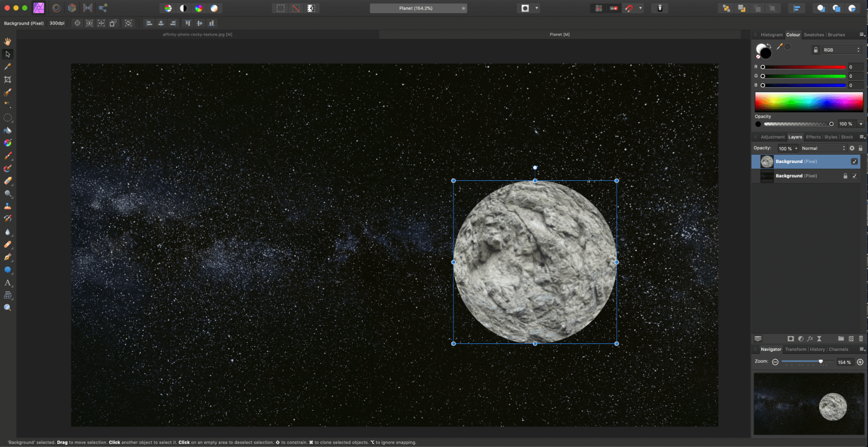Image resolution: width=868 pixels, height=447 pixels.
Task: Hide the selected planet Background layer
Action: pos(854,161)
